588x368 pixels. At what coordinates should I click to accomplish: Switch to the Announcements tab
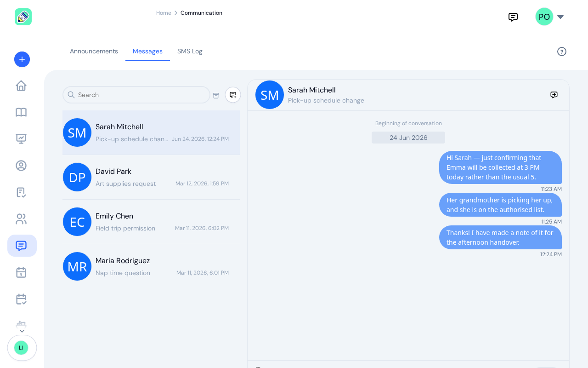94,51
